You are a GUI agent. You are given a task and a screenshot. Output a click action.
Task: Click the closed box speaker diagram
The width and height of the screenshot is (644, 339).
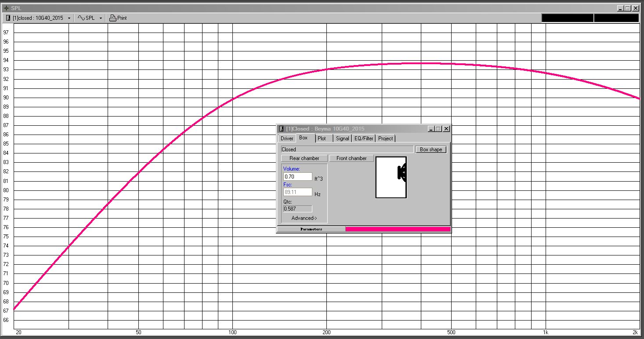click(391, 177)
